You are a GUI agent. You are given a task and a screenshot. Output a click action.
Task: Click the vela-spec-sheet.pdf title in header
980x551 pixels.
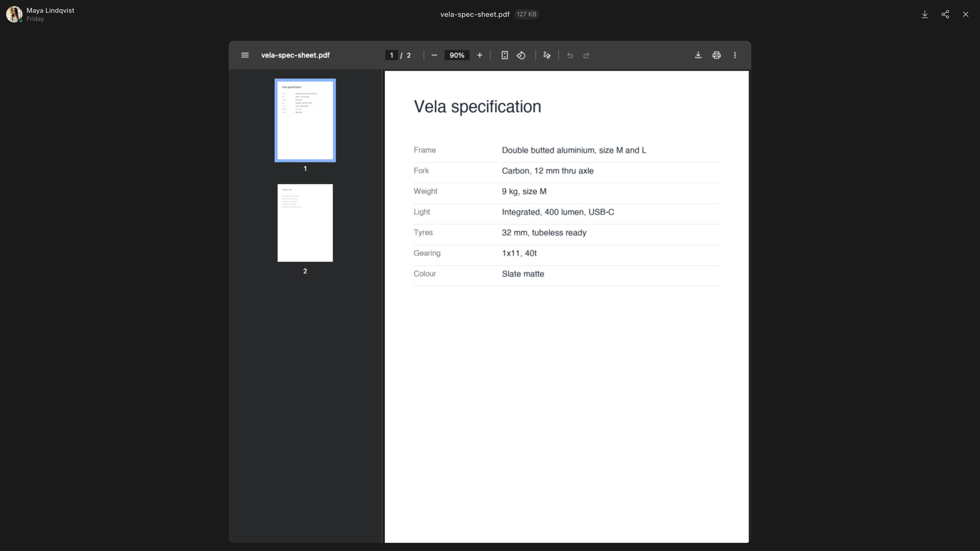point(475,15)
